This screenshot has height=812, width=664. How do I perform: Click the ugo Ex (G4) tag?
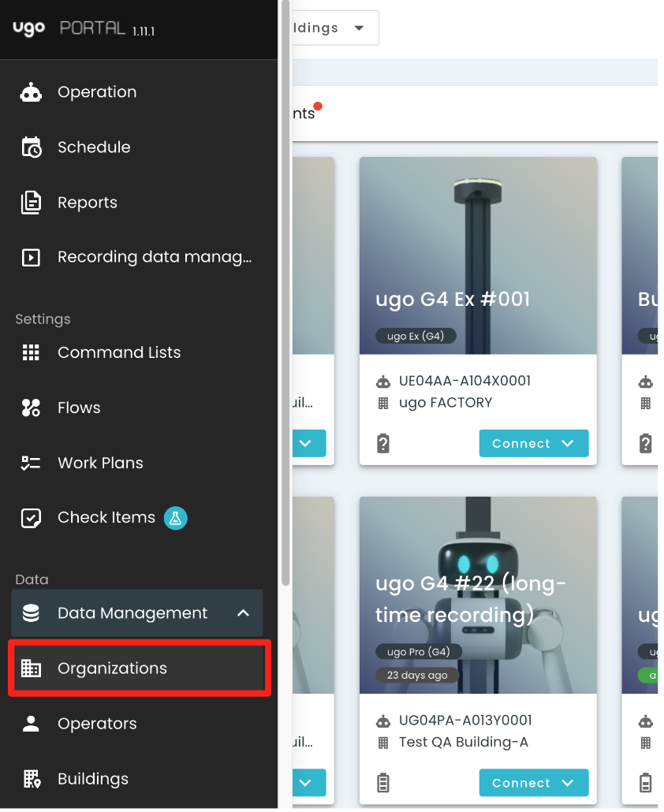tap(416, 336)
